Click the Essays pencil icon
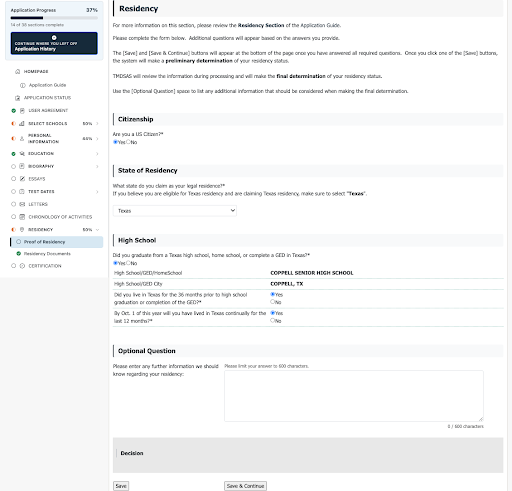This screenshot has width=512, height=491. tap(22, 179)
